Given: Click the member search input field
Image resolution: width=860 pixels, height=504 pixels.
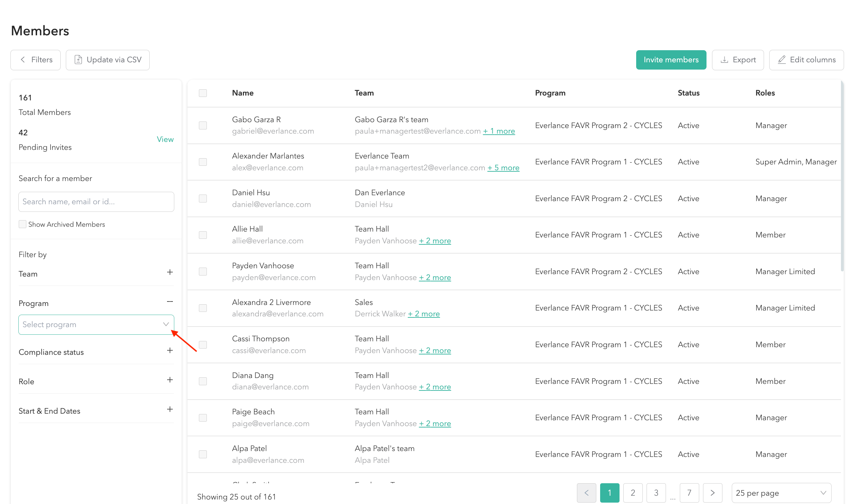Looking at the screenshot, I should [x=96, y=201].
